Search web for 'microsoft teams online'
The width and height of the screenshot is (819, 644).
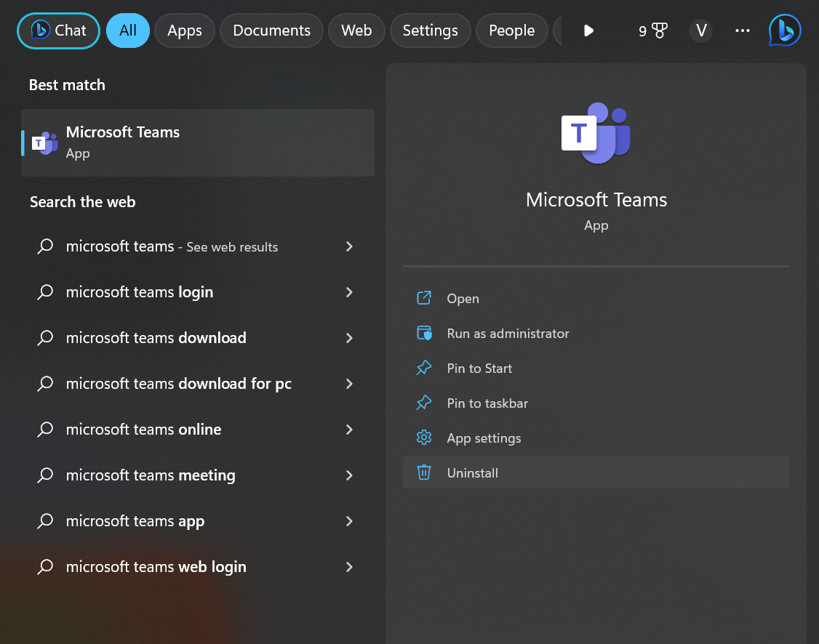[x=143, y=430]
